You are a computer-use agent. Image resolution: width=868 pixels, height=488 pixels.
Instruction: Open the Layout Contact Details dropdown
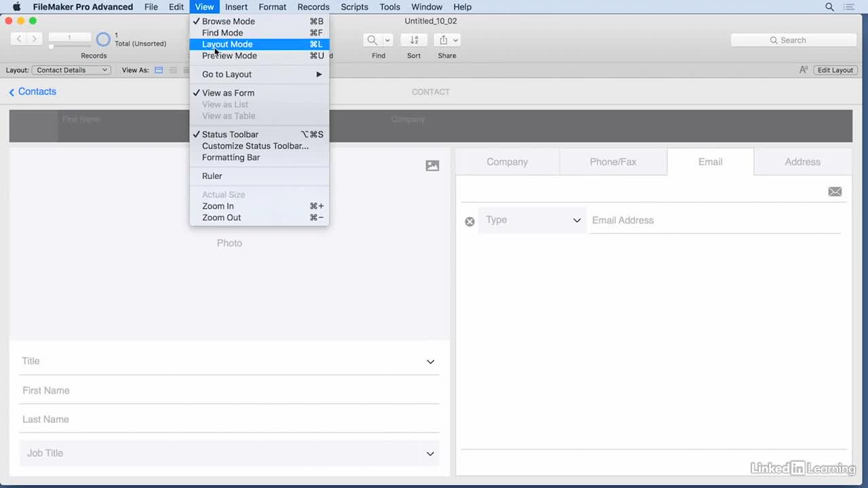pyautogui.click(x=71, y=70)
